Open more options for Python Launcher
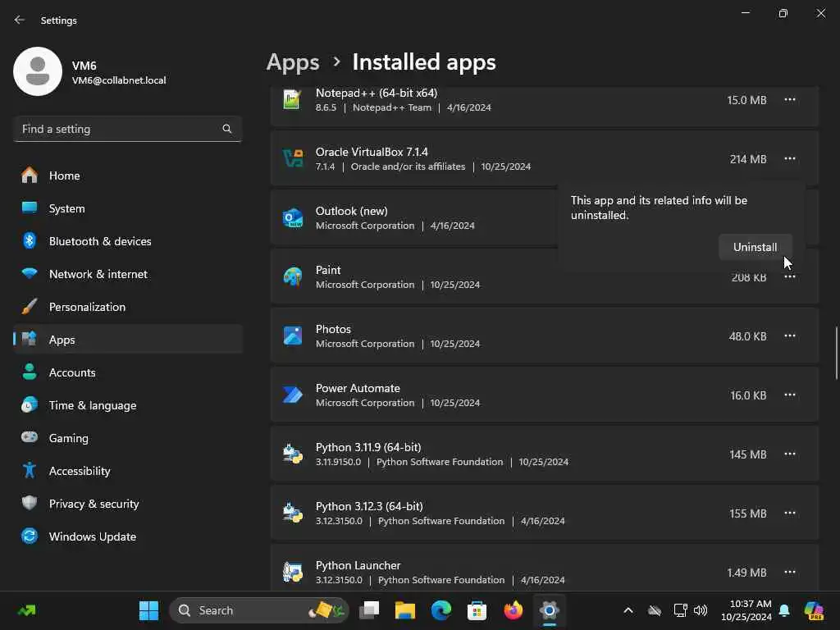Viewport: 840px width, 630px height. 789,572
